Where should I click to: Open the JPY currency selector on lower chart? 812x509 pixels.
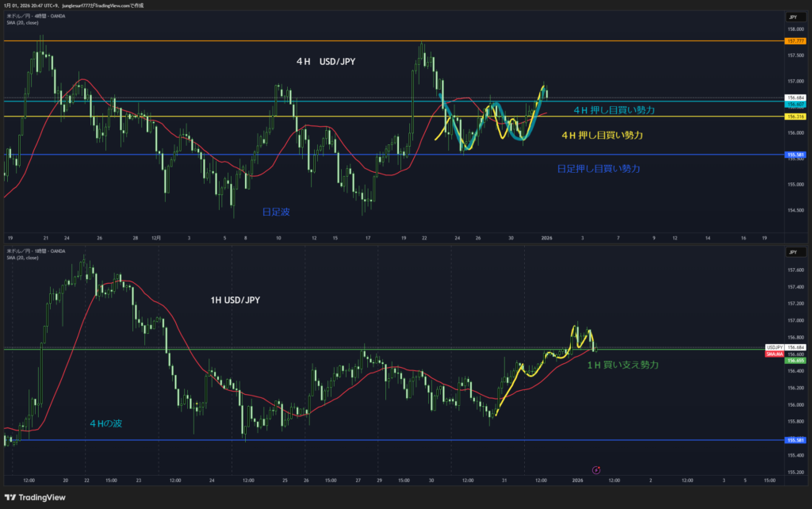(793, 251)
